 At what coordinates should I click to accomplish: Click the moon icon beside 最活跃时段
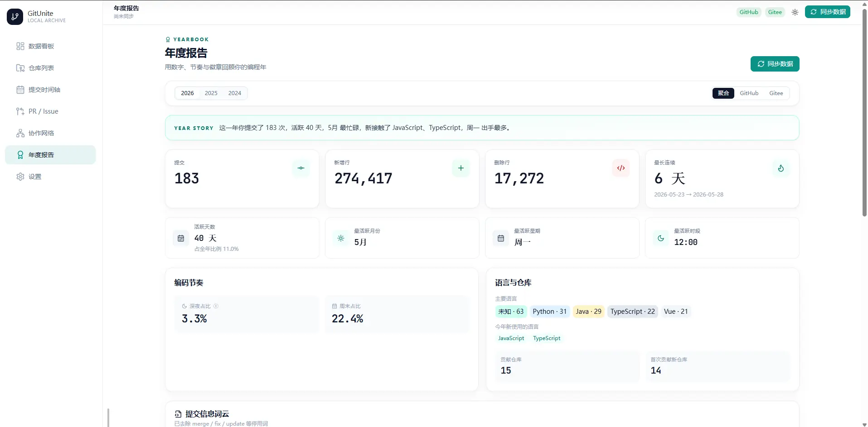pyautogui.click(x=661, y=238)
